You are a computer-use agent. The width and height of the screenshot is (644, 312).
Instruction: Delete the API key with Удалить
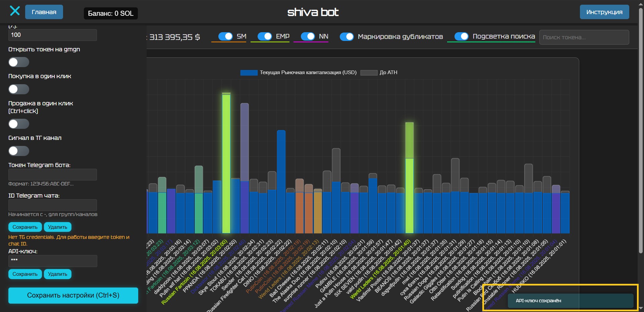coord(57,274)
